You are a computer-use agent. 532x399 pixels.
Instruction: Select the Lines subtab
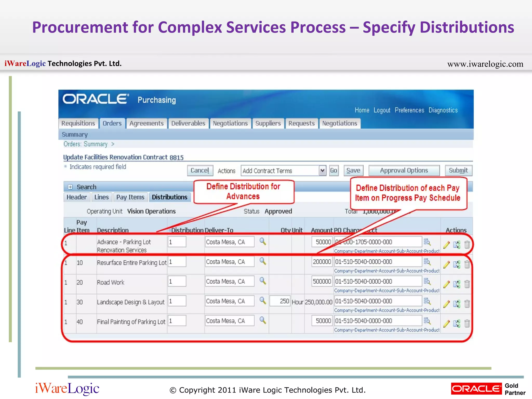(x=102, y=197)
